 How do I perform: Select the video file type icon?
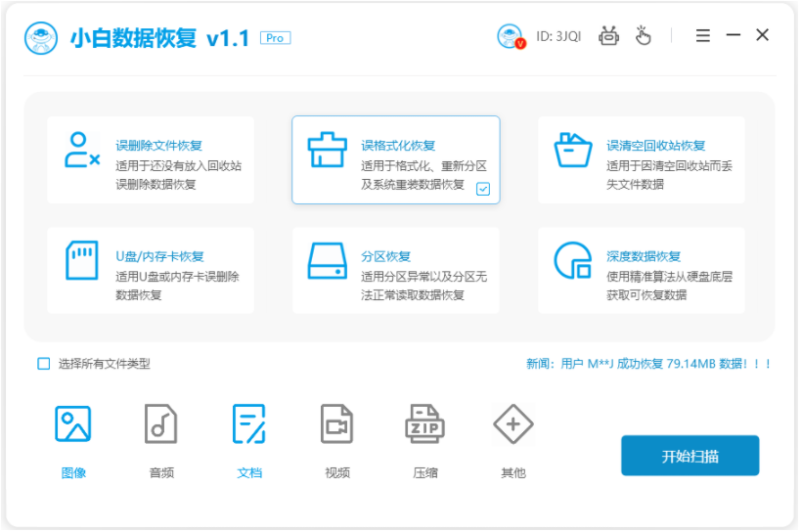[337, 424]
